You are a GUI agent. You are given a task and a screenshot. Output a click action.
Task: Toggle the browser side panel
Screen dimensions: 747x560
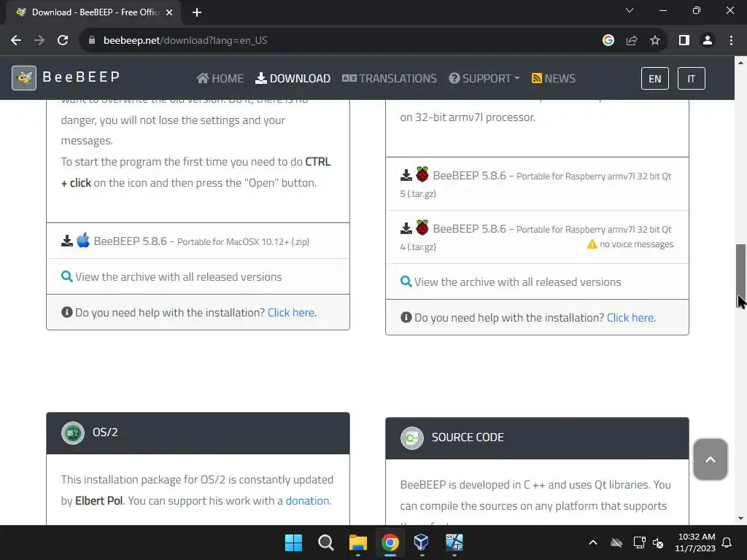coord(684,41)
